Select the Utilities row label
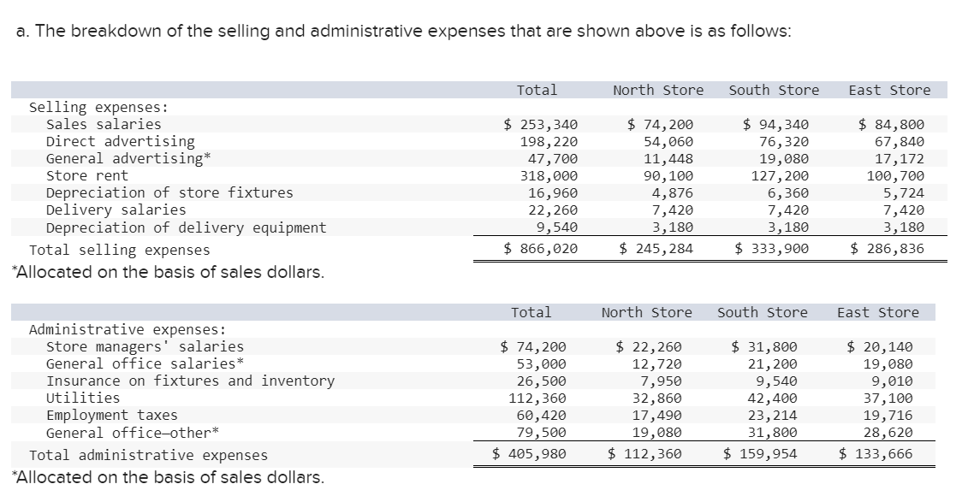 [x=83, y=398]
